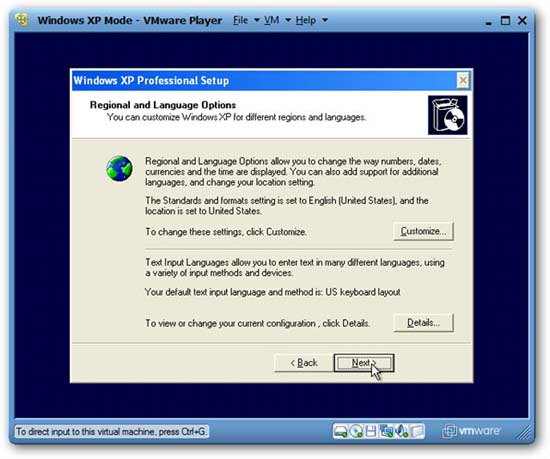Open the Help menu
This screenshot has height=459, width=550.
[x=306, y=20]
